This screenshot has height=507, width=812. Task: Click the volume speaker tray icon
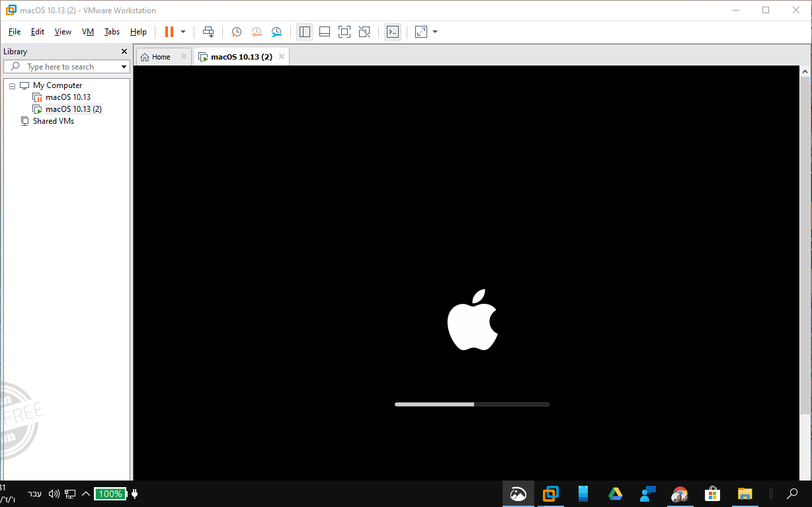point(54,494)
